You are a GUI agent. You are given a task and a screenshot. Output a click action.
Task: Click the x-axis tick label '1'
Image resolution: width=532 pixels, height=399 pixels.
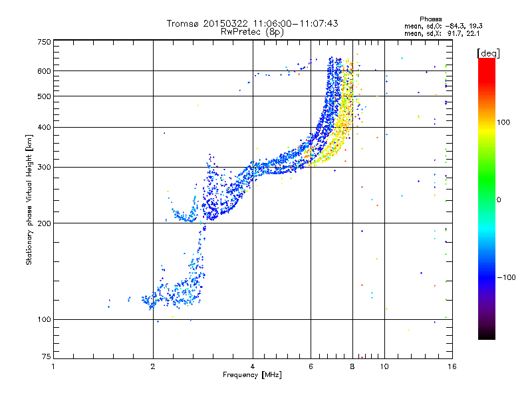coord(53,366)
